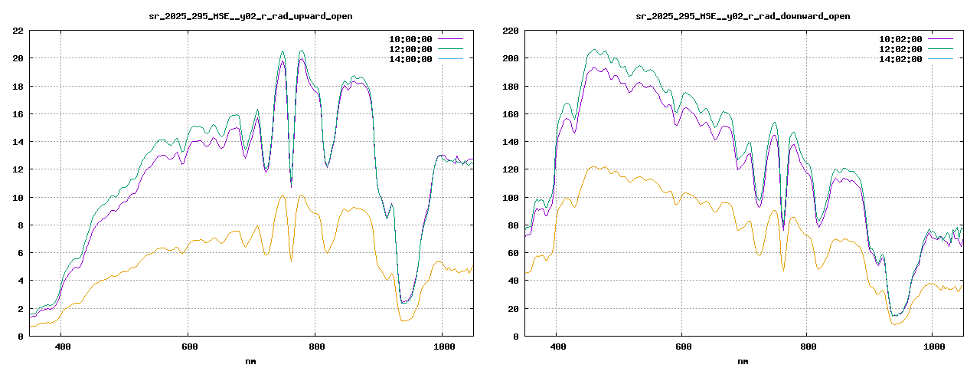The height and width of the screenshot is (368, 980).
Task: Click the right chart's nm axis label
Action: (743, 360)
